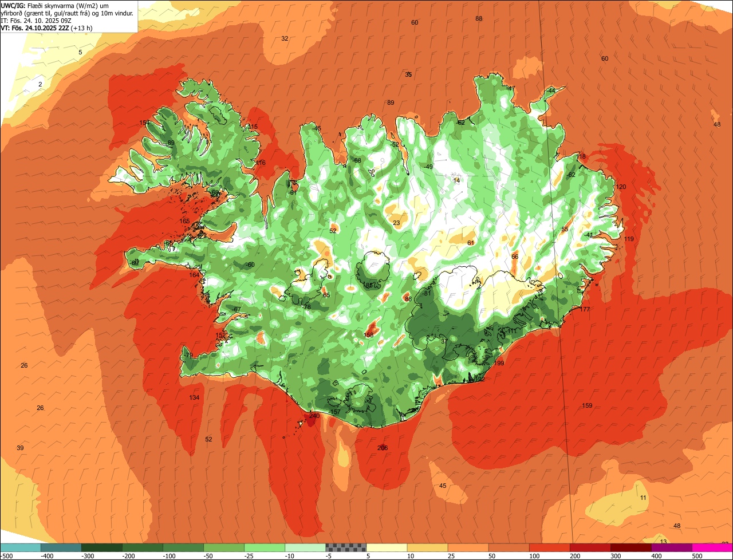Click the legend tick label -500
This screenshot has width=733, height=560.
point(7,555)
